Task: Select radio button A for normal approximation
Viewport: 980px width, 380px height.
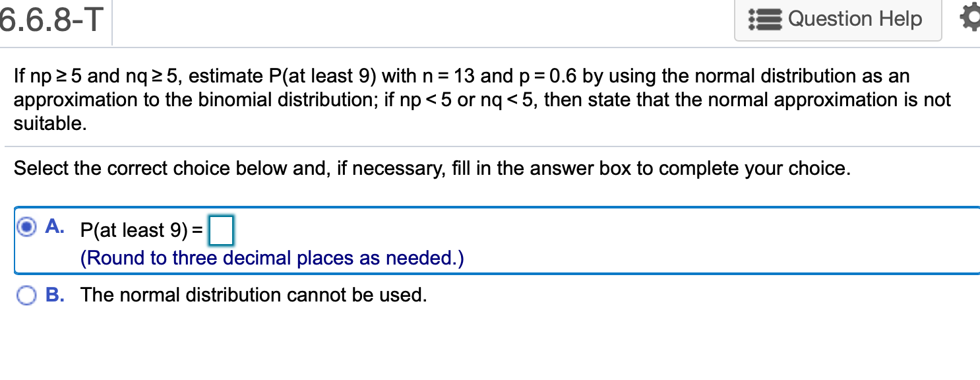Action: click(26, 227)
